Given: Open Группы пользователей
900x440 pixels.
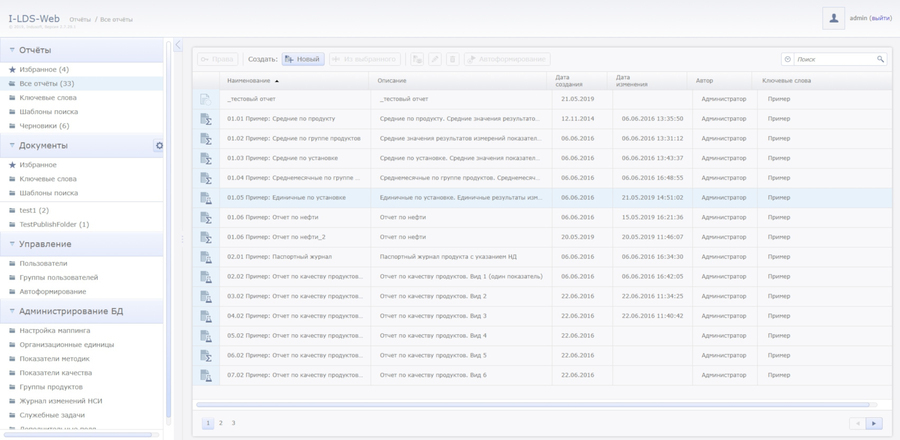Looking at the screenshot, I should pos(59,278).
